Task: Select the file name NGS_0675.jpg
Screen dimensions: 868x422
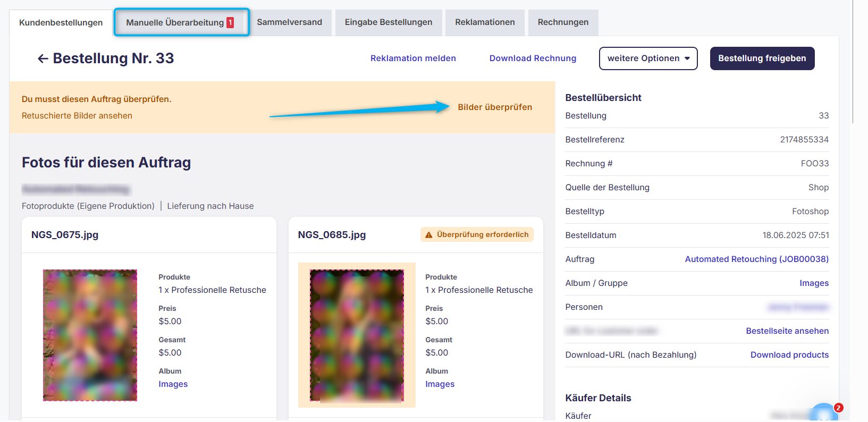Action: 65,235
